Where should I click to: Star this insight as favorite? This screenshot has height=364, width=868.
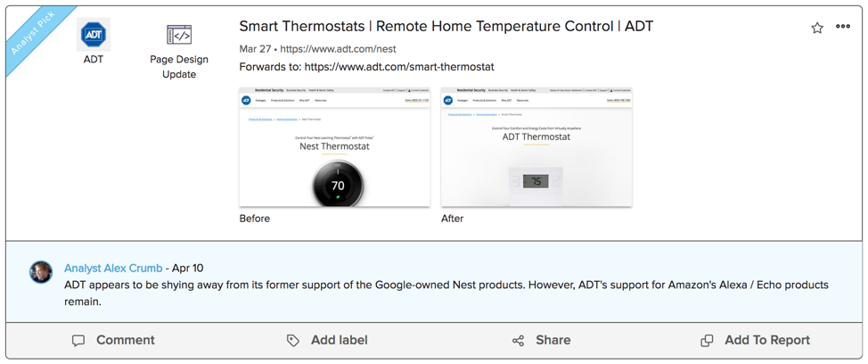pos(817,28)
